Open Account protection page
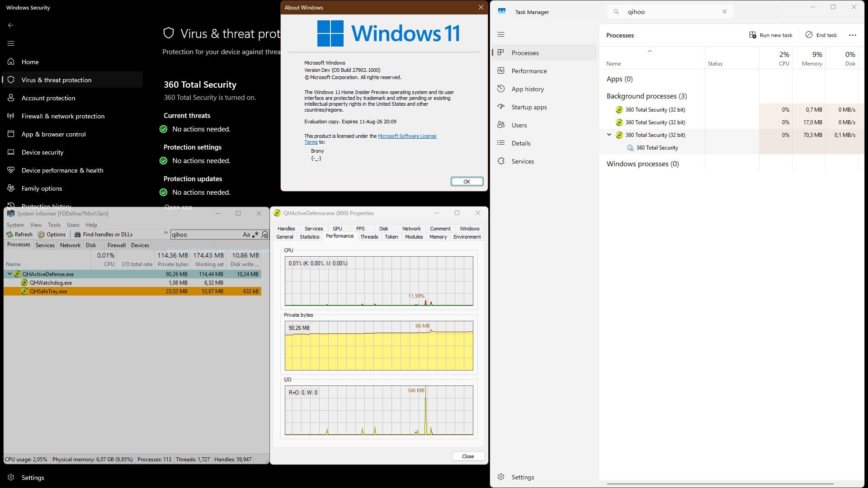868x488 pixels. pos(72,98)
